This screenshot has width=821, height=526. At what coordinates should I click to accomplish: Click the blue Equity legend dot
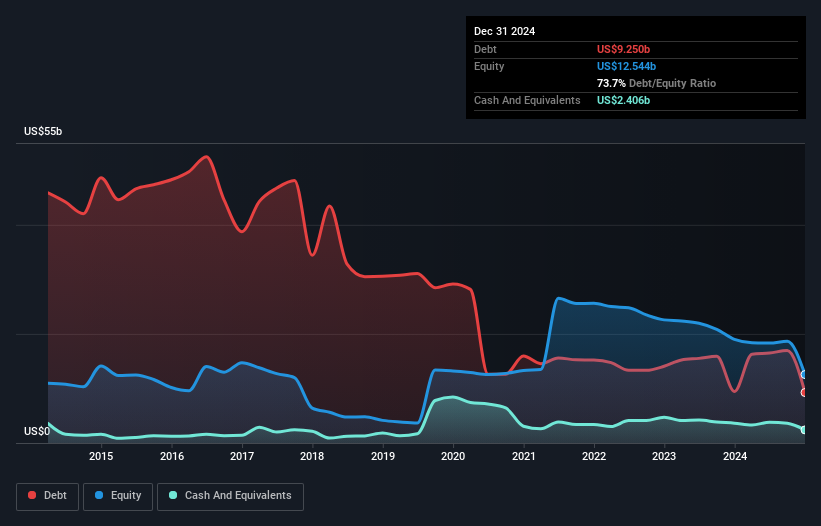[x=99, y=495]
